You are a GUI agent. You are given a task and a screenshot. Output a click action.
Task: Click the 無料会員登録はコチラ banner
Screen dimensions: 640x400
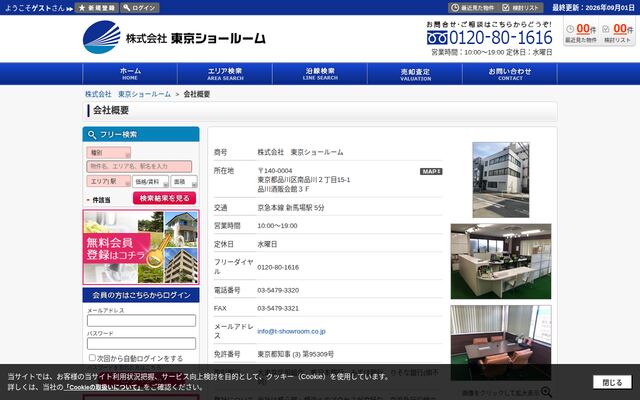tap(141, 247)
